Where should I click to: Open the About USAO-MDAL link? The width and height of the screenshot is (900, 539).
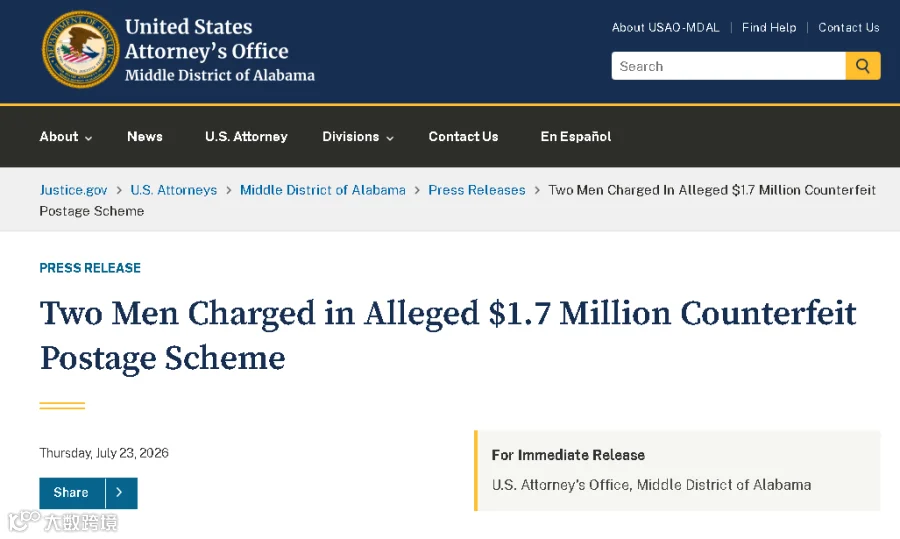665,28
